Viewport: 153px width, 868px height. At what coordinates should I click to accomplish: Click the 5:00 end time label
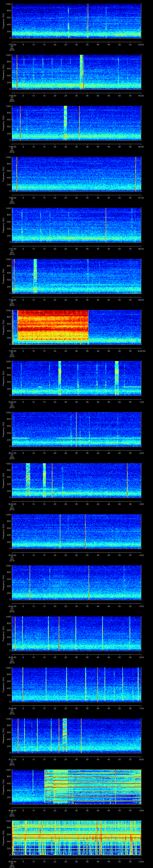pos(141,606)
